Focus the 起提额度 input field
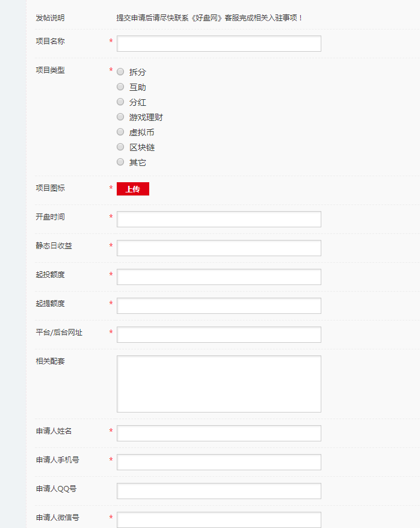The image size is (420, 528). coord(219,305)
